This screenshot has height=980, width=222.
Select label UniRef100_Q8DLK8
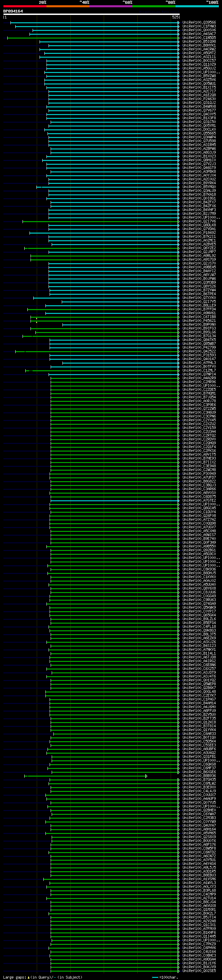(x=199, y=225)
